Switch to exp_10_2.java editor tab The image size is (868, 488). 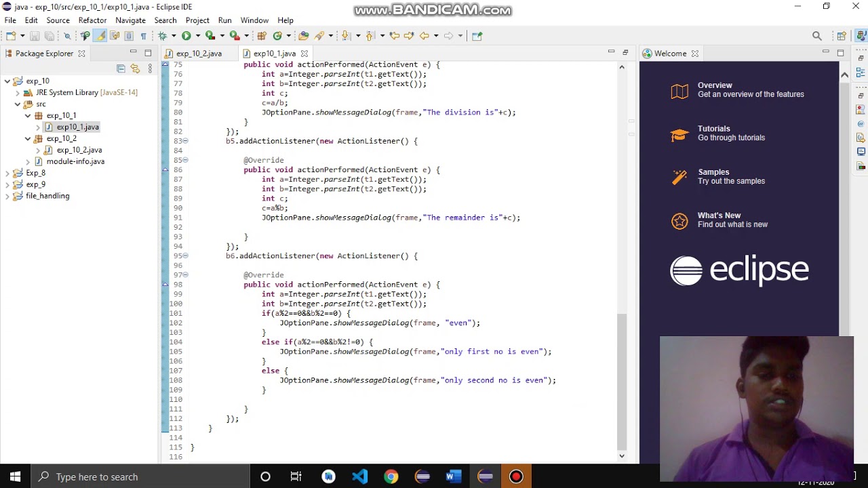click(x=199, y=54)
